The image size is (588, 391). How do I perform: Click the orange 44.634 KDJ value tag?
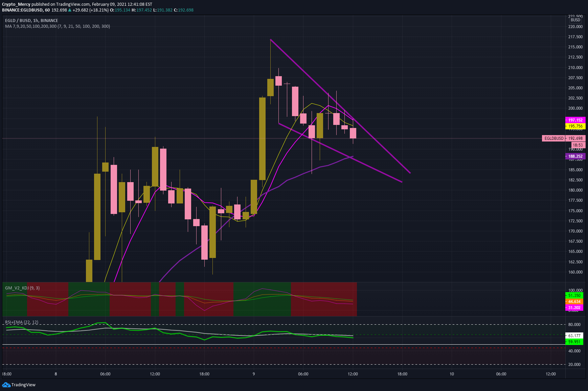click(574, 301)
